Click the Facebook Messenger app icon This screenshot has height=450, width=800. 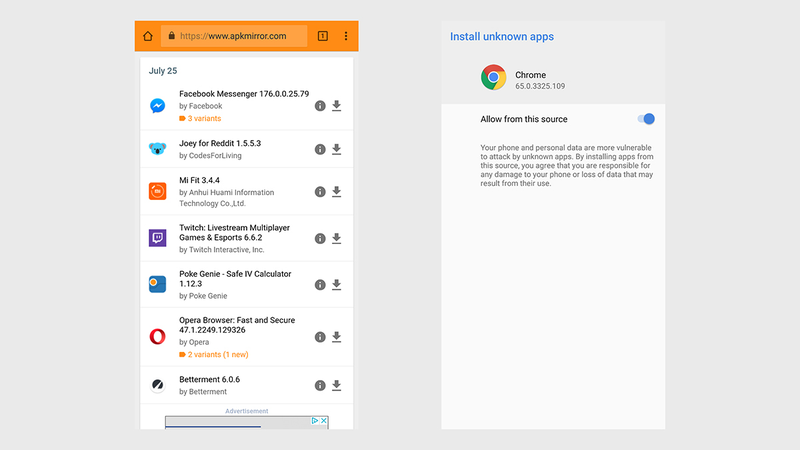pos(158,106)
